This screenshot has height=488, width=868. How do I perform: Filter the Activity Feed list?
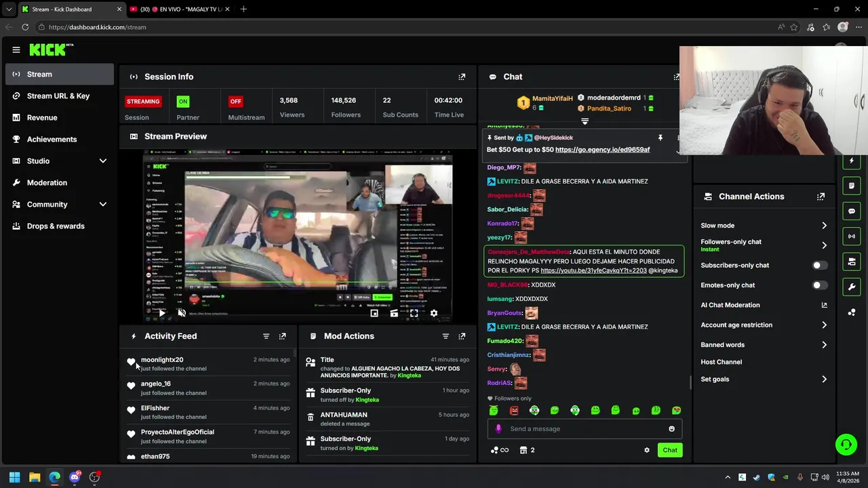[x=266, y=336]
